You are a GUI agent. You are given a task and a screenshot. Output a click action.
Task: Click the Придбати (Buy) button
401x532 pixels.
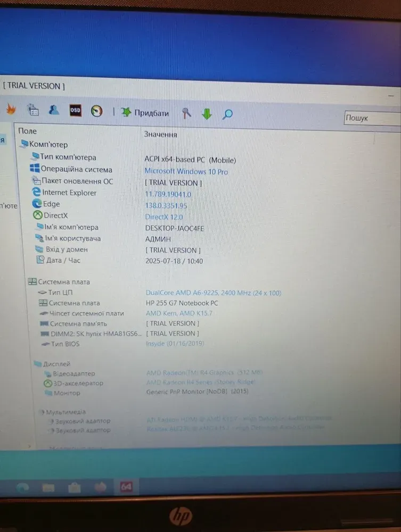pos(145,113)
